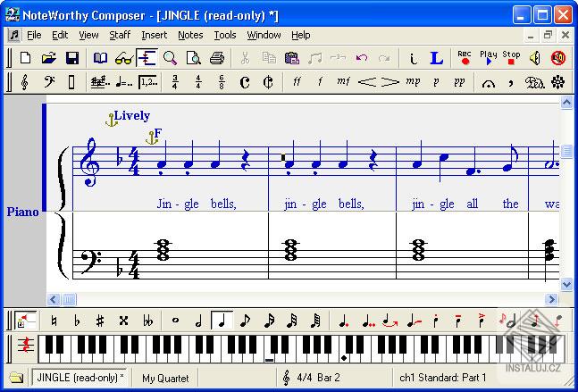Viewport: 578px width, 392px height.
Task: Toggle the double flat accidental
Action: pos(147,321)
